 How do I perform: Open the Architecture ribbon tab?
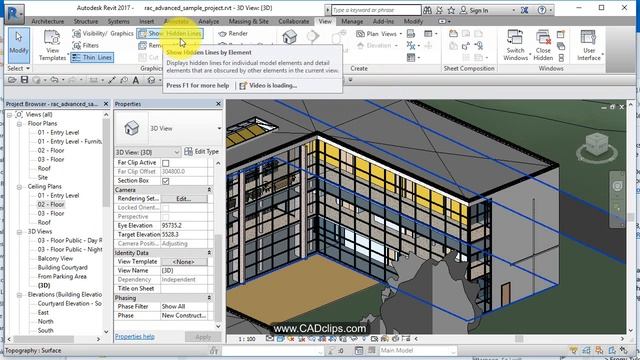point(48,21)
